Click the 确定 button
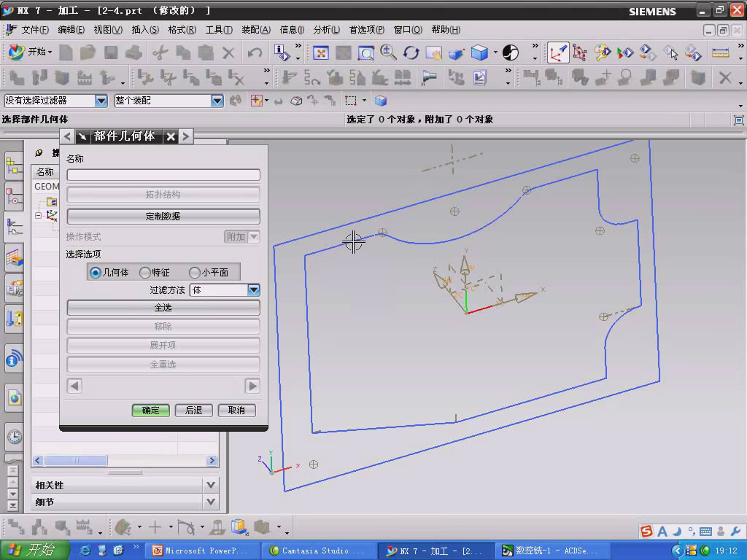 point(150,410)
